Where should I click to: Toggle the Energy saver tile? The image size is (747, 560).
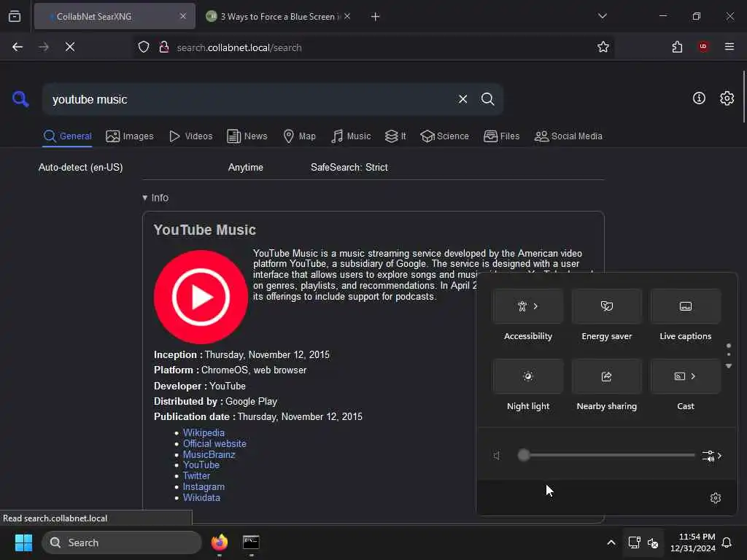(x=606, y=306)
